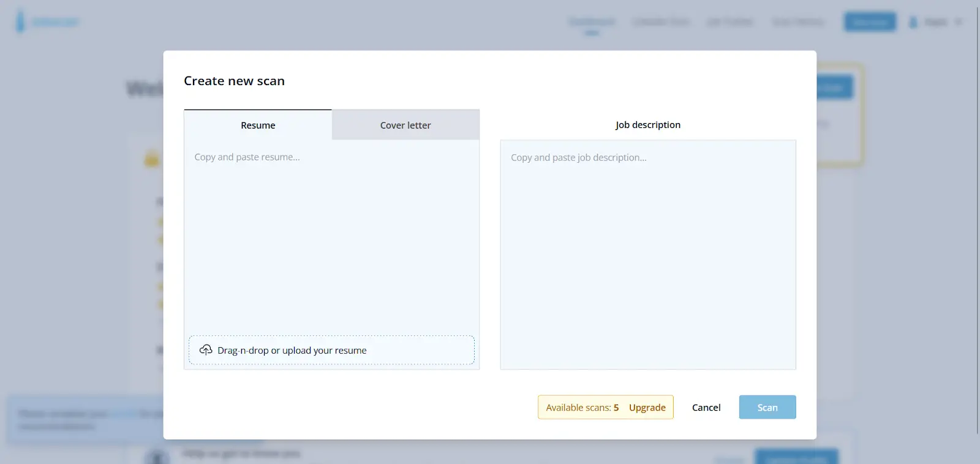Click the blue Scan button
This screenshot has height=464, width=980.
pyautogui.click(x=767, y=407)
